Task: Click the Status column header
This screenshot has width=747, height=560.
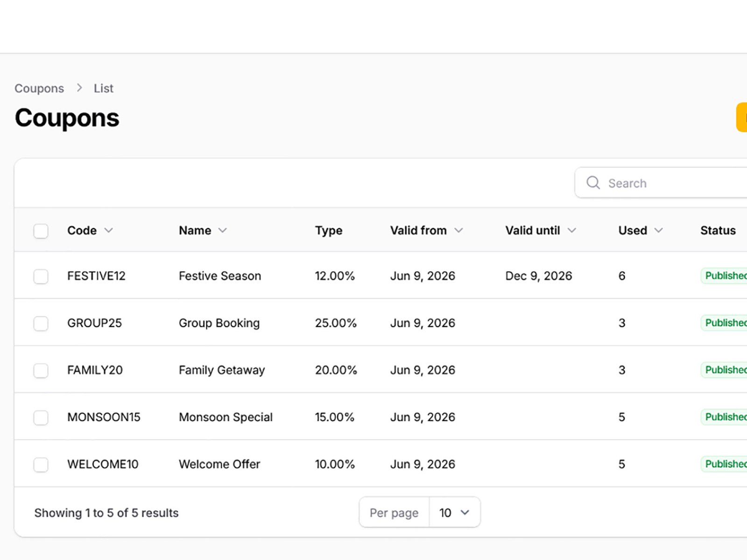Action: tap(718, 231)
